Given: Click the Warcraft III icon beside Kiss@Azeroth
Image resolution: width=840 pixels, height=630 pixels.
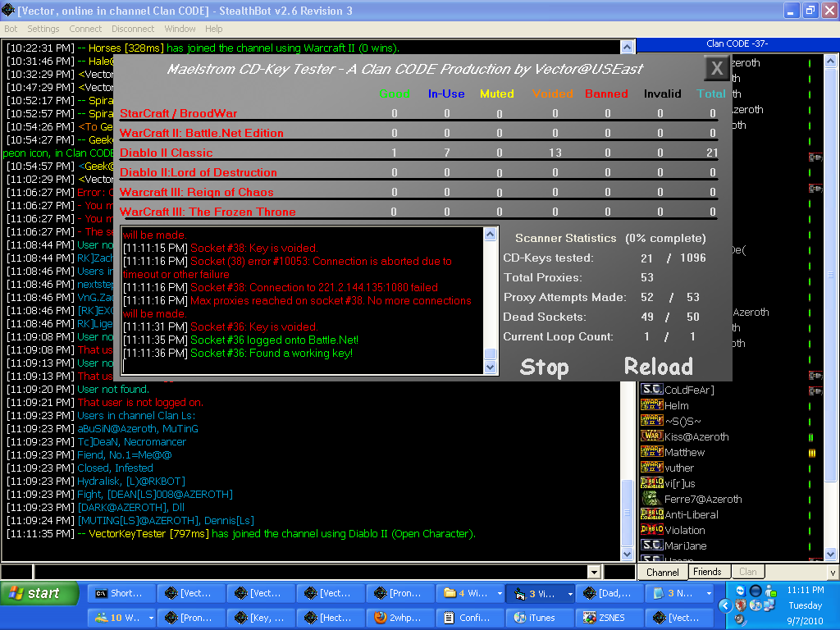Looking at the screenshot, I should pos(652,436).
